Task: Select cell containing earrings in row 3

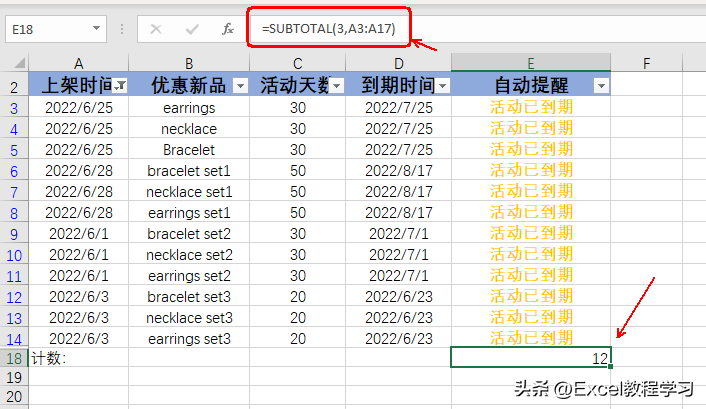Action: coord(189,108)
